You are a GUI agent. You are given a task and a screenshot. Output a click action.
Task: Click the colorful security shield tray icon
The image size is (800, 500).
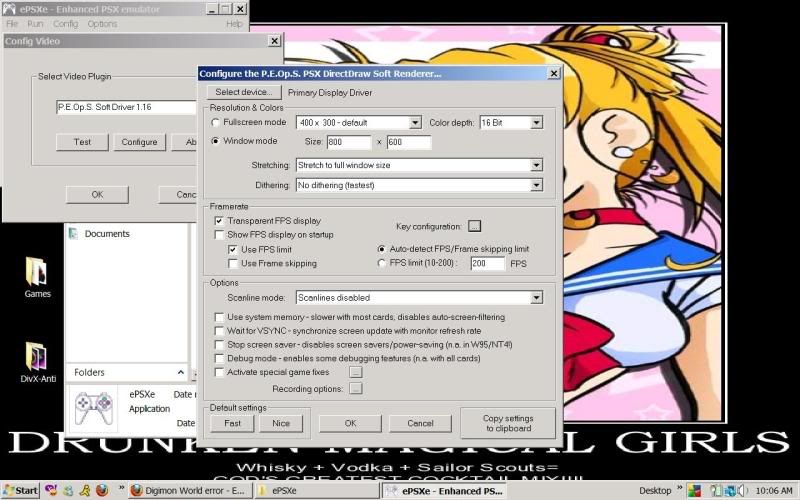694,490
